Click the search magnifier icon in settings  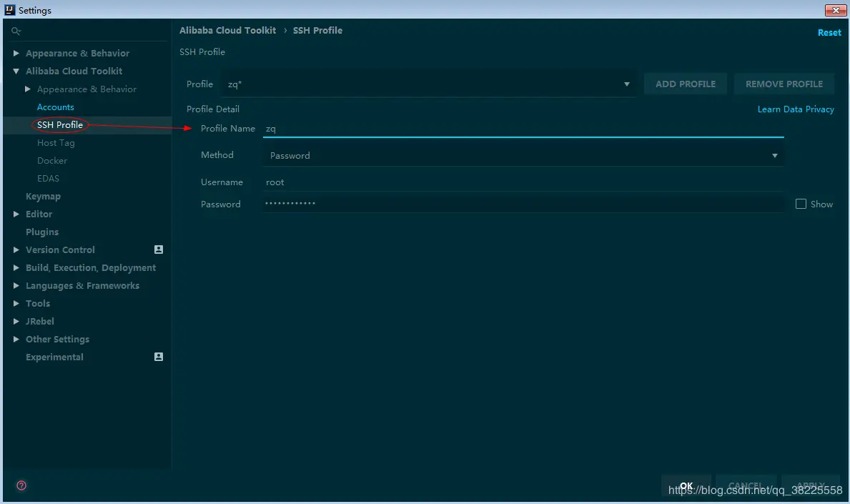[16, 31]
